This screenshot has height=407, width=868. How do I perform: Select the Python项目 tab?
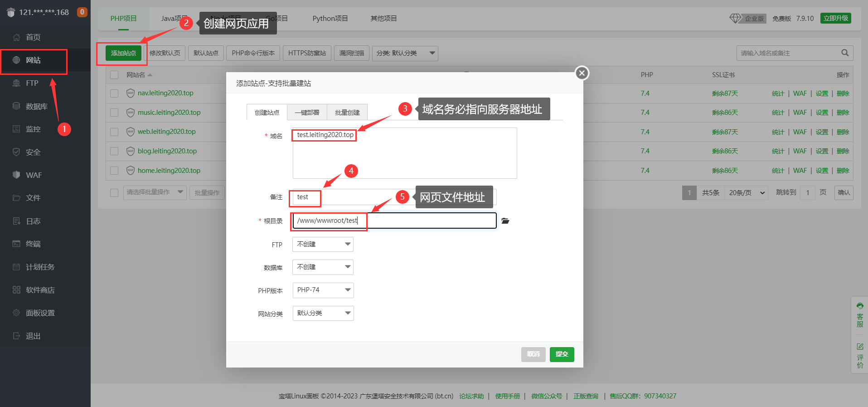[x=330, y=19]
